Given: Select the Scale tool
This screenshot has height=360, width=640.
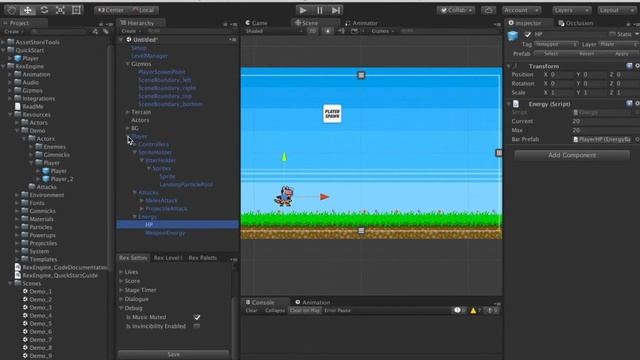Looking at the screenshot, I should (x=60, y=10).
